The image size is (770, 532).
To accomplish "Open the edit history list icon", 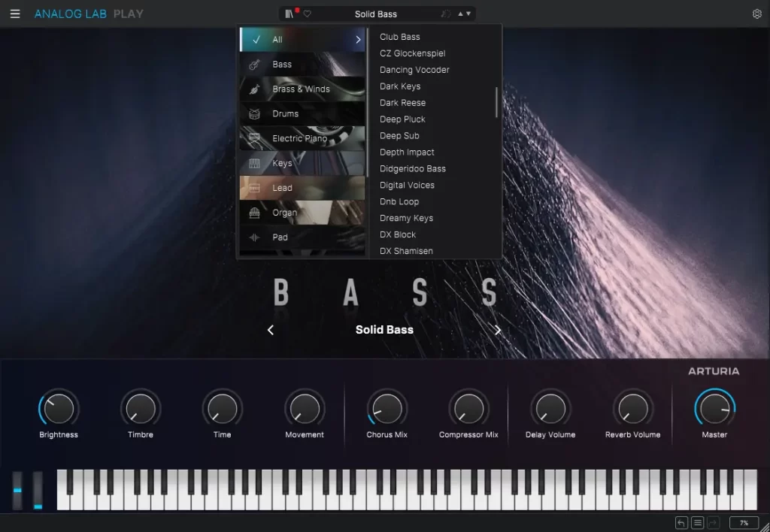I will tap(698, 523).
